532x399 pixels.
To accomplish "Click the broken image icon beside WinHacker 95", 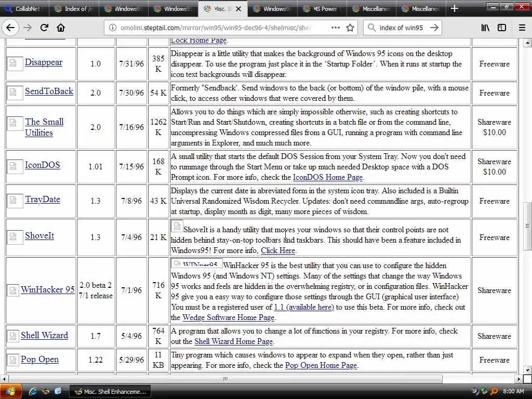I will pyautogui.click(x=13, y=290).
